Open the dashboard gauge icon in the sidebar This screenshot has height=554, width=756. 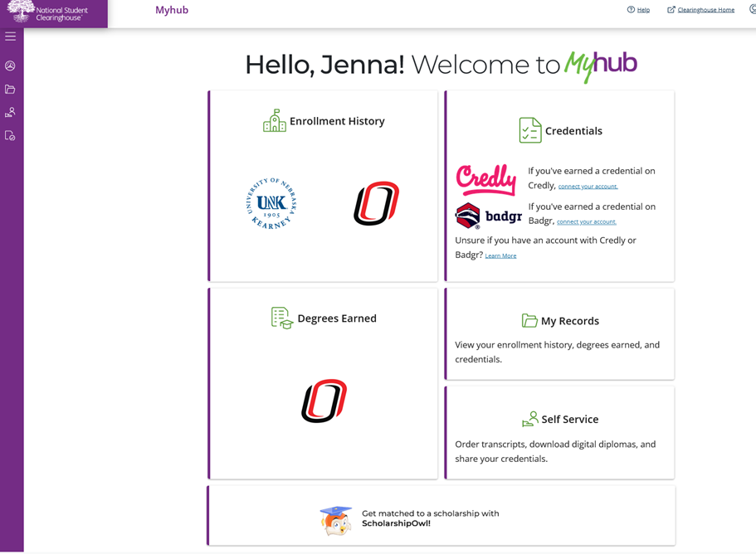pos(10,66)
